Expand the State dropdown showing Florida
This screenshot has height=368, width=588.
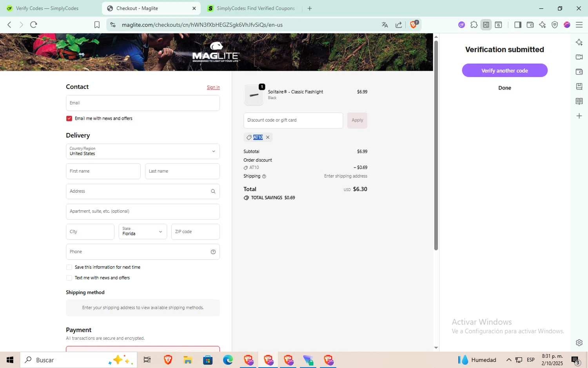tap(143, 231)
